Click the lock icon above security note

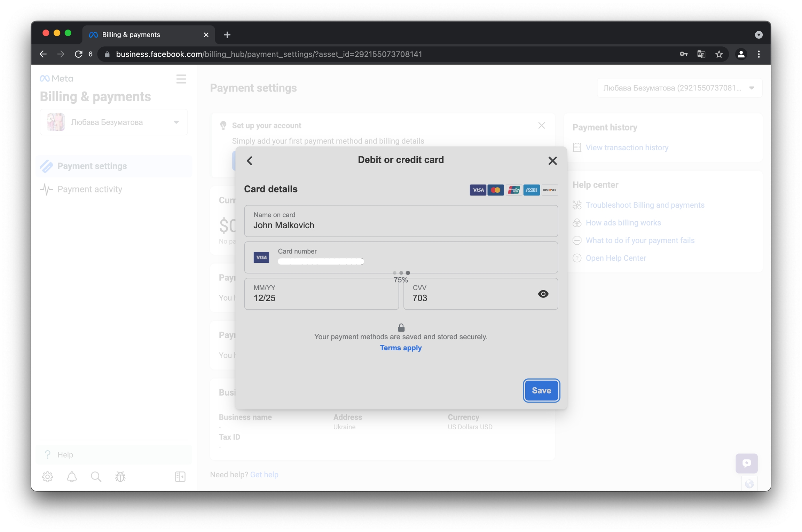coord(401,327)
